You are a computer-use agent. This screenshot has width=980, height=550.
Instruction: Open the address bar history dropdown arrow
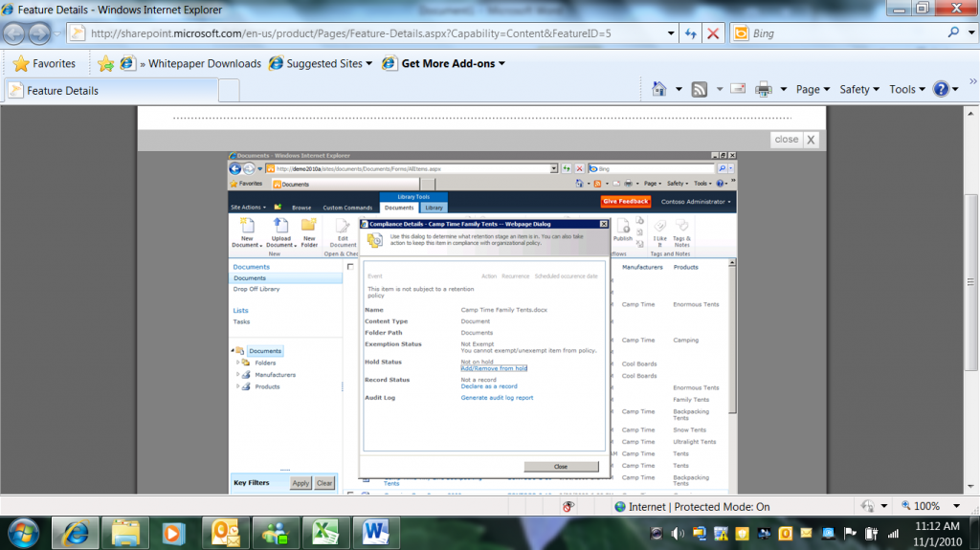click(x=671, y=33)
